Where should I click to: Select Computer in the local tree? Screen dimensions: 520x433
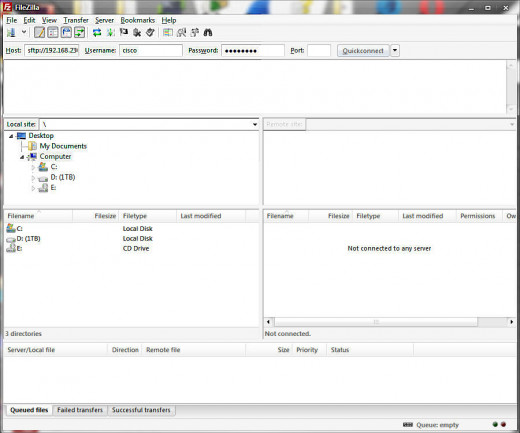[x=55, y=156]
